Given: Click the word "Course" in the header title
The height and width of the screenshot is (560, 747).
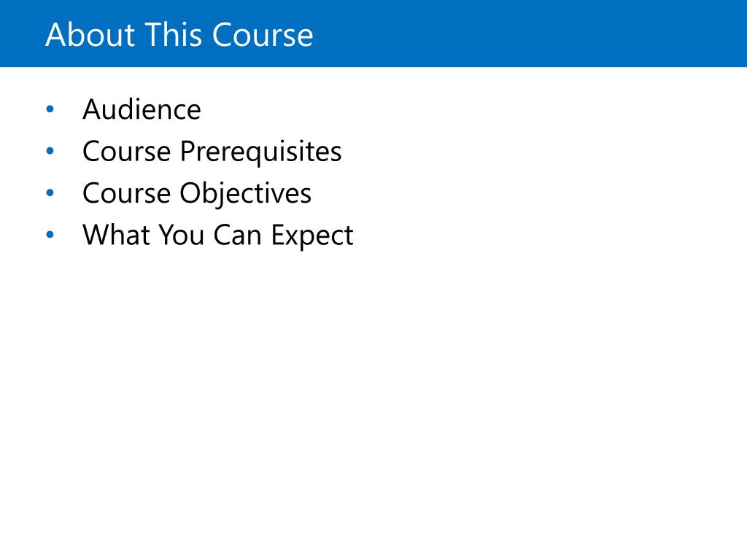Looking at the screenshot, I should click(x=263, y=35).
